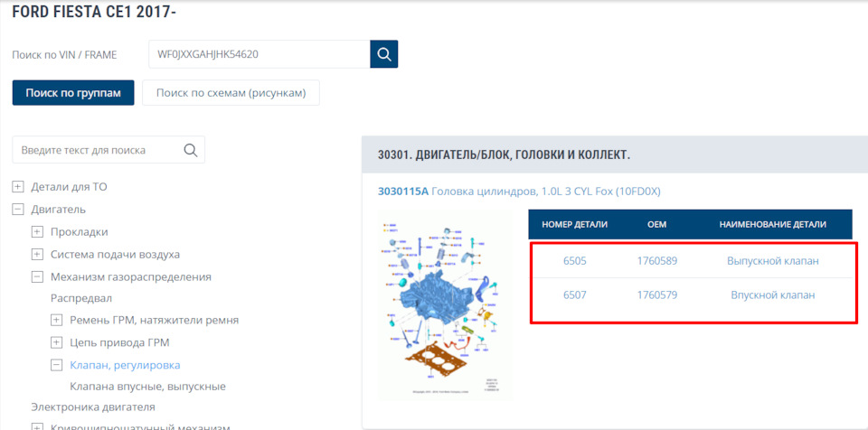Viewport: 868px width, 430px height.
Task: Click the magnifier icon in group search box
Action: pos(191,150)
